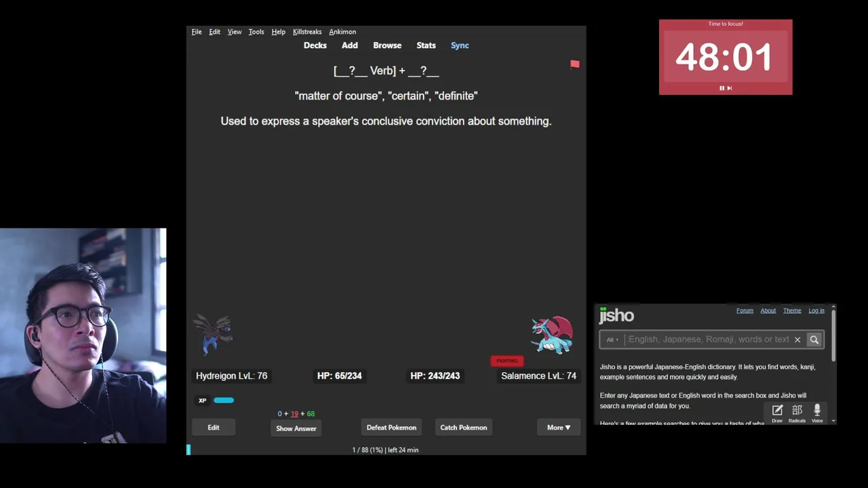Click the blue new-cards count 0

[x=279, y=413]
